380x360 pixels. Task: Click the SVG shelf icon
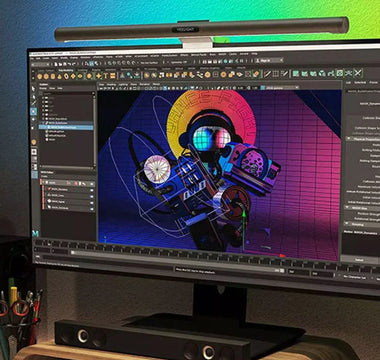tap(113, 76)
